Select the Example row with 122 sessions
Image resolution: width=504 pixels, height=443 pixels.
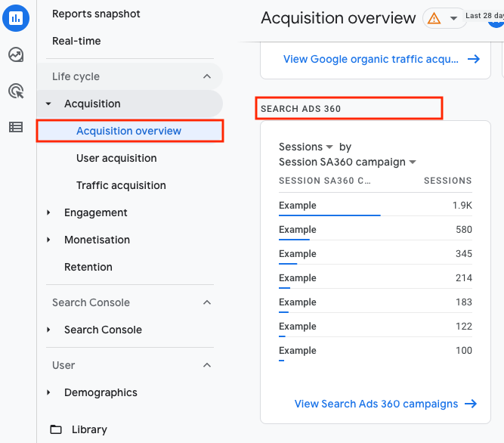[376, 326]
